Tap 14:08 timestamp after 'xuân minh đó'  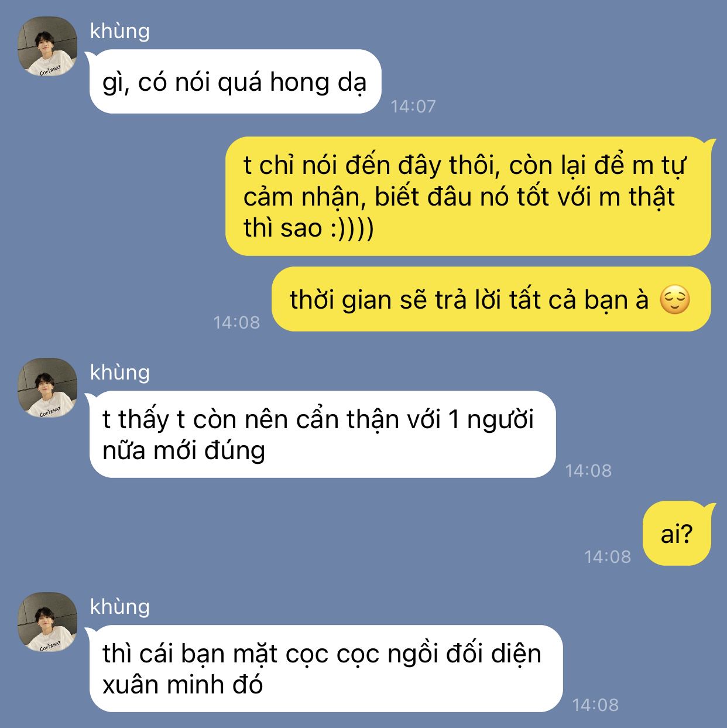595,705
